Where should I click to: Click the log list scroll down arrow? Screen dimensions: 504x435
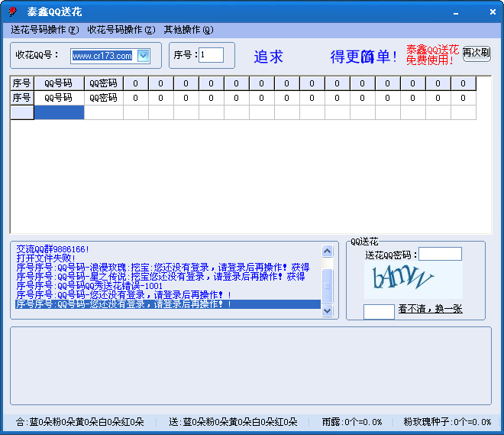pyautogui.click(x=327, y=310)
